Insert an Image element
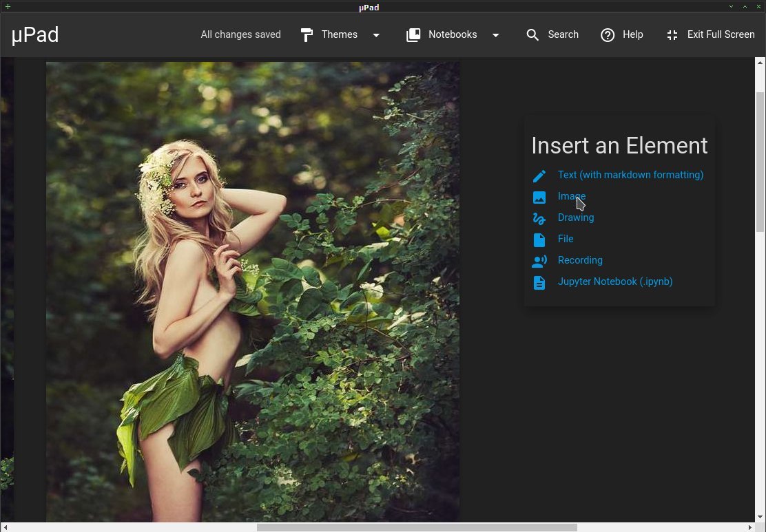Screen dimensions: 766x532 pyautogui.click(x=572, y=196)
